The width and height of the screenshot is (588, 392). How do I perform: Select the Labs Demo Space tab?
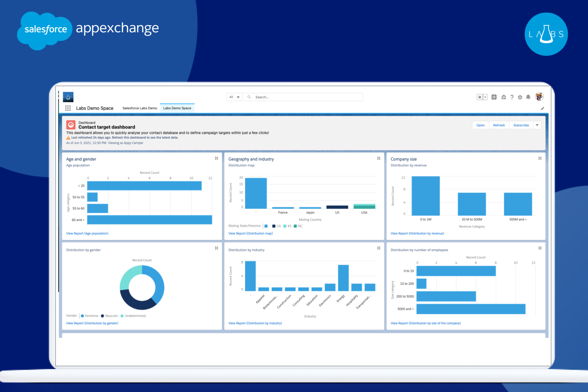(x=177, y=108)
